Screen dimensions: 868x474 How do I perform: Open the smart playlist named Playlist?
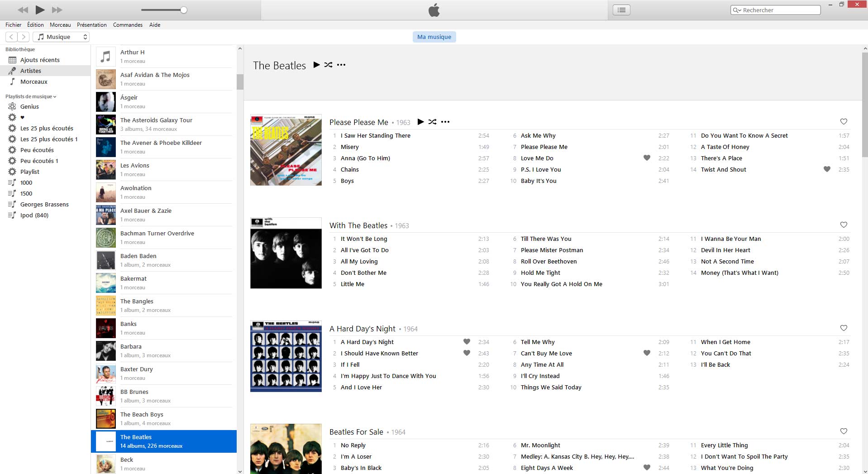click(45, 172)
